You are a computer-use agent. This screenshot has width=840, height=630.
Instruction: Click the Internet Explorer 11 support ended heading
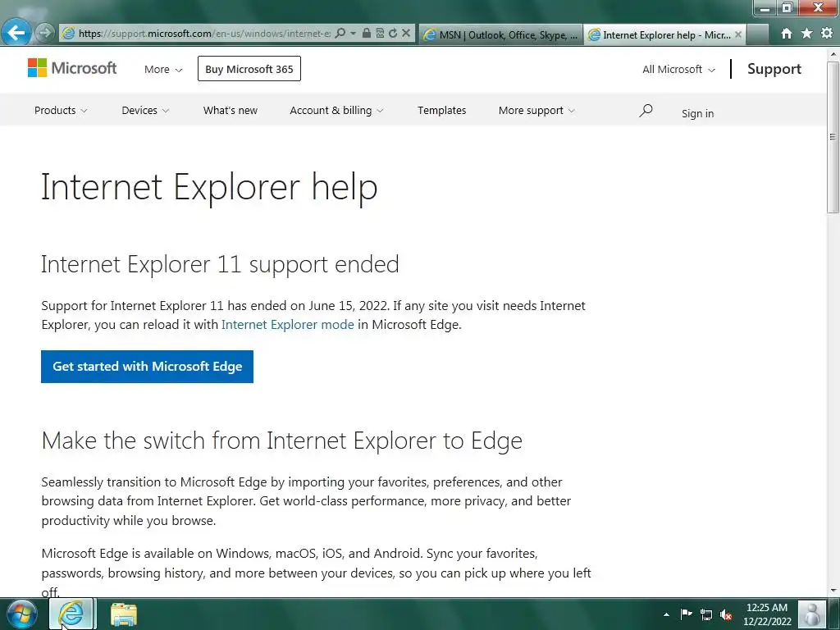coord(220,264)
